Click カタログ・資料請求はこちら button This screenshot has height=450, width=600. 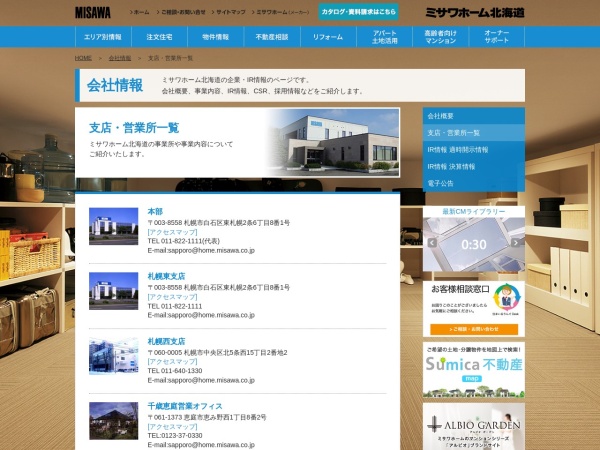pyautogui.click(x=358, y=12)
